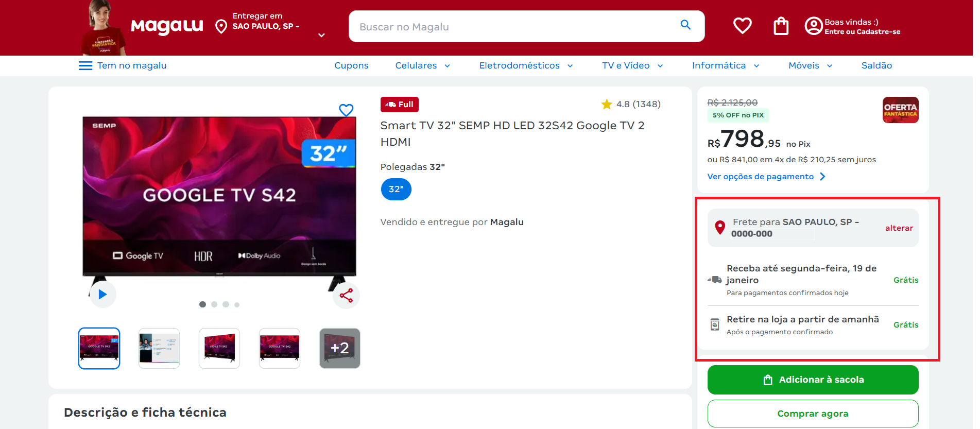Expand the Celulares dropdown arrow

[447, 66]
